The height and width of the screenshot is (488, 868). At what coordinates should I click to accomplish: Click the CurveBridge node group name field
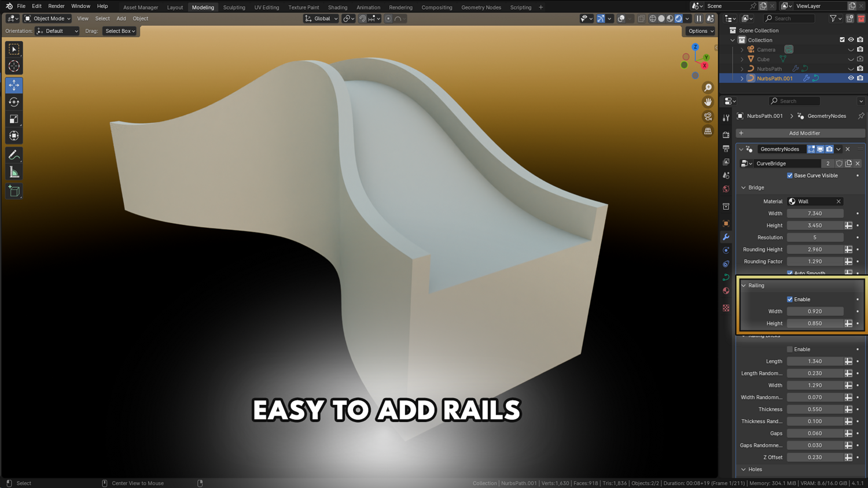(787, 164)
